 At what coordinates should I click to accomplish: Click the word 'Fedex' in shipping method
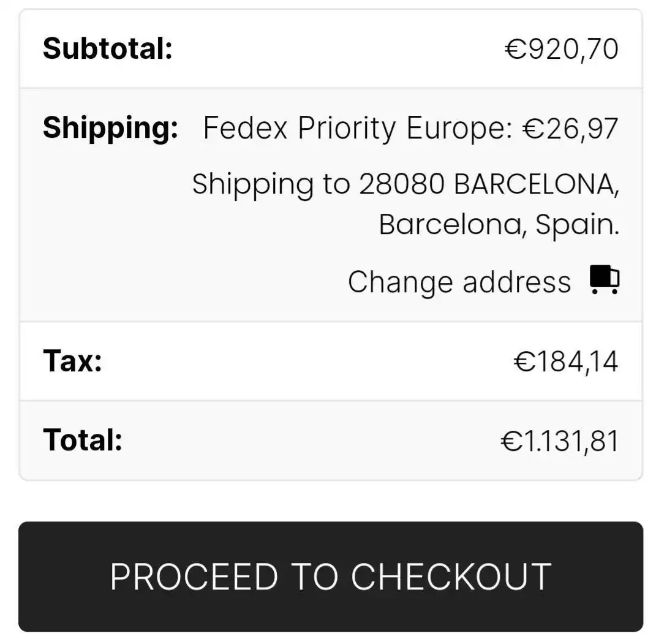point(245,129)
